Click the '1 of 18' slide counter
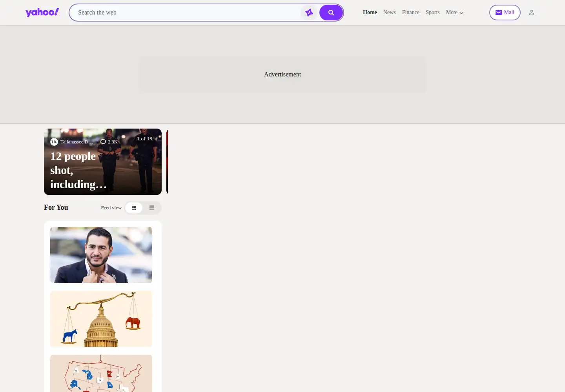The height and width of the screenshot is (392, 565). (144, 139)
